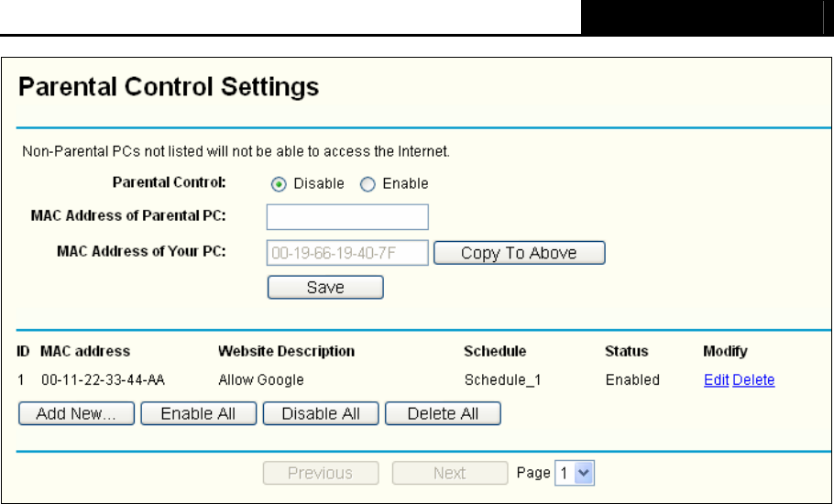The image size is (834, 504).
Task: Click the MAC address column header
Action: click(x=85, y=351)
